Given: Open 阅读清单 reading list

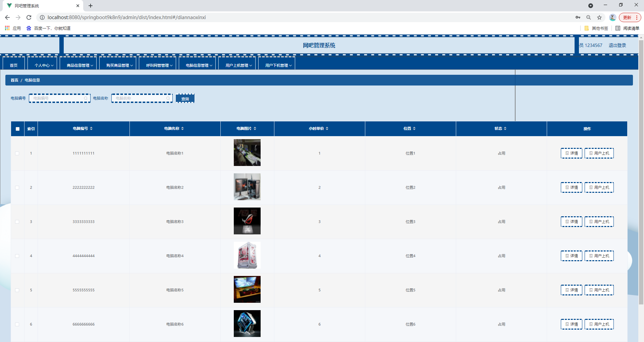Looking at the screenshot, I should [628, 28].
